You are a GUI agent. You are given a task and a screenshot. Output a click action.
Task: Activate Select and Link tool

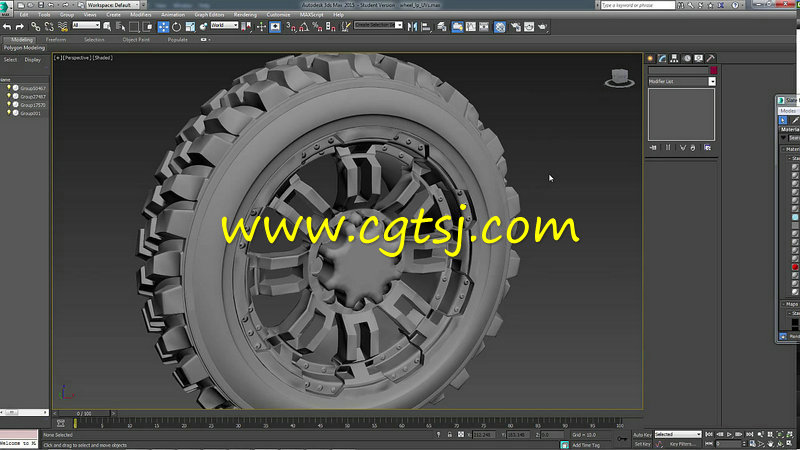coord(35,27)
